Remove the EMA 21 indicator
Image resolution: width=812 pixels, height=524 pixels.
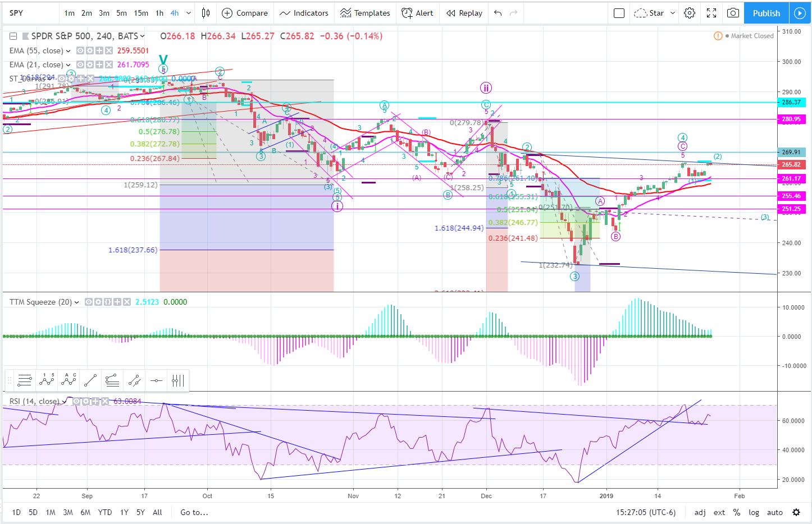tap(109, 65)
